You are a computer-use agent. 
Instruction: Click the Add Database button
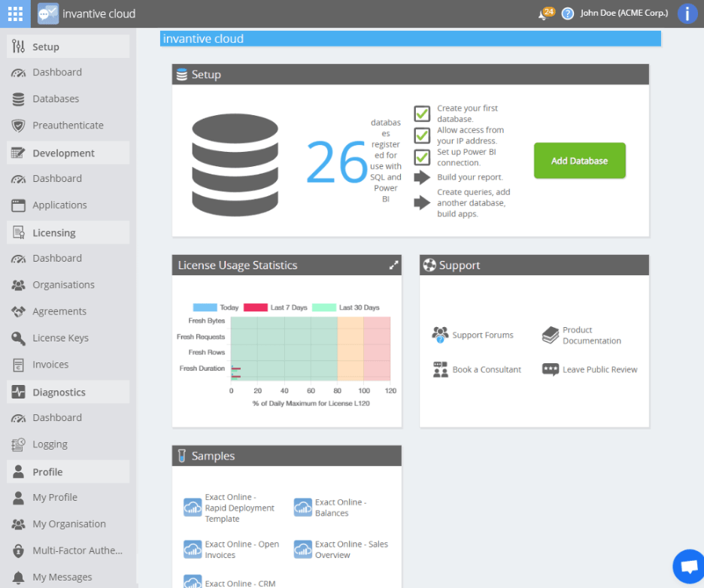click(x=579, y=160)
